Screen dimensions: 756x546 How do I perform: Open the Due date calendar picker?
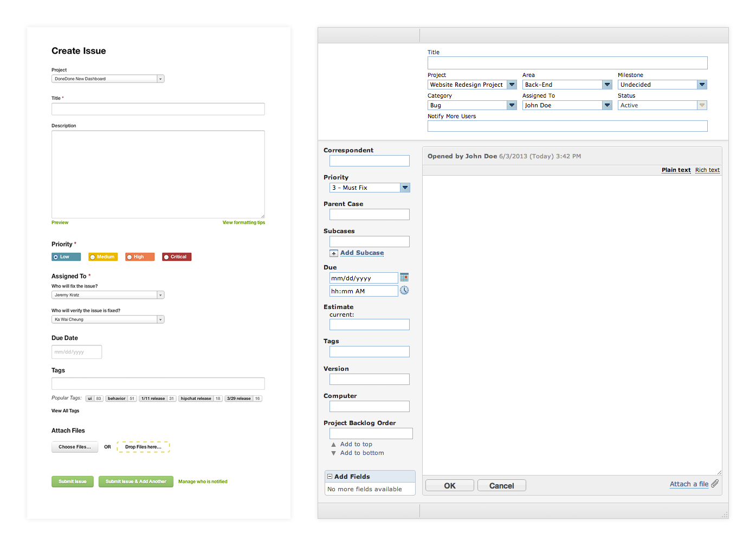click(x=404, y=277)
